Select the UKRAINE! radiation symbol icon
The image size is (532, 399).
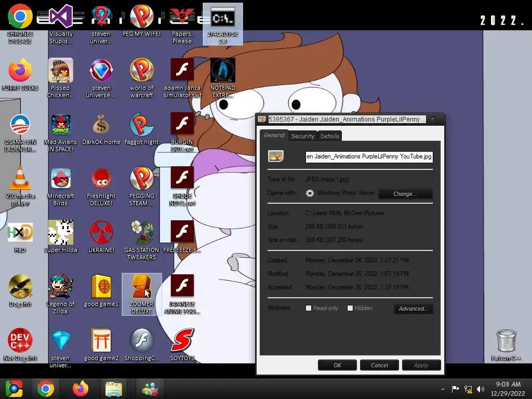pyautogui.click(x=101, y=237)
